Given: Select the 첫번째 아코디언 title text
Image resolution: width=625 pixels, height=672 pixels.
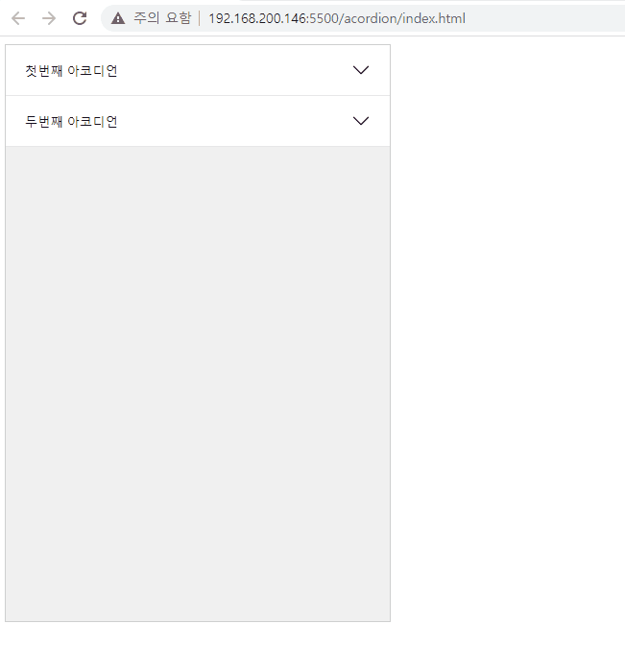Looking at the screenshot, I should tap(71, 71).
